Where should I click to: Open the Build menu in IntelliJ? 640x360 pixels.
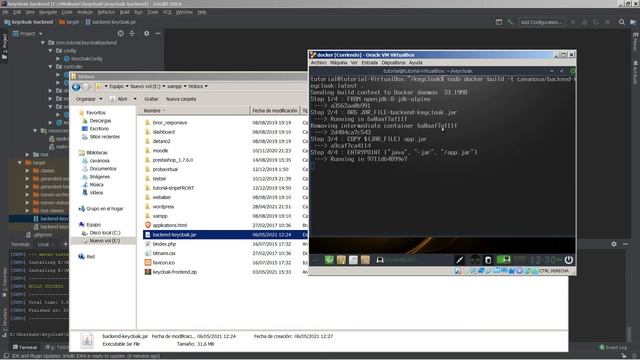click(124, 12)
